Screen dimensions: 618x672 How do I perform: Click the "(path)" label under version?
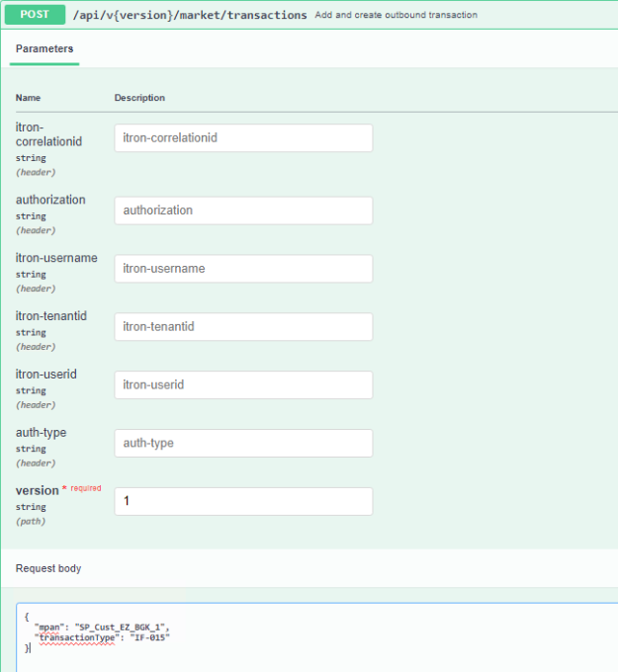31,522
